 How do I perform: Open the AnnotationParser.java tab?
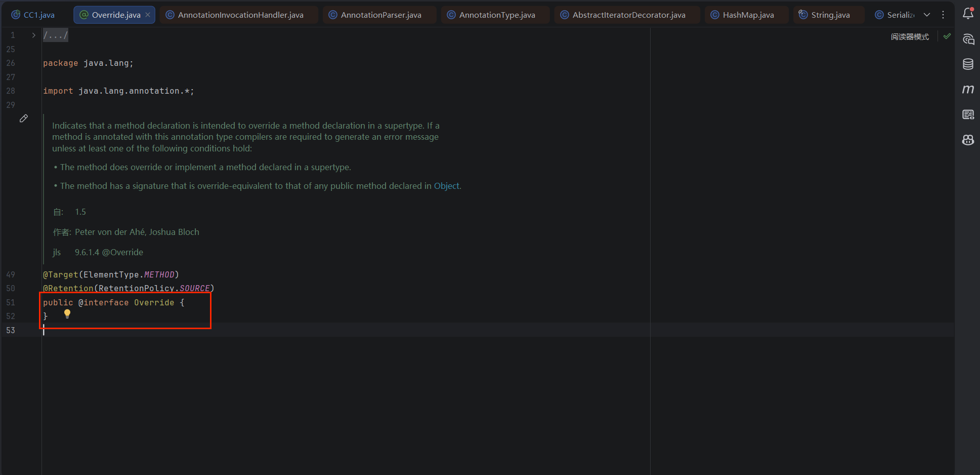tap(380, 15)
